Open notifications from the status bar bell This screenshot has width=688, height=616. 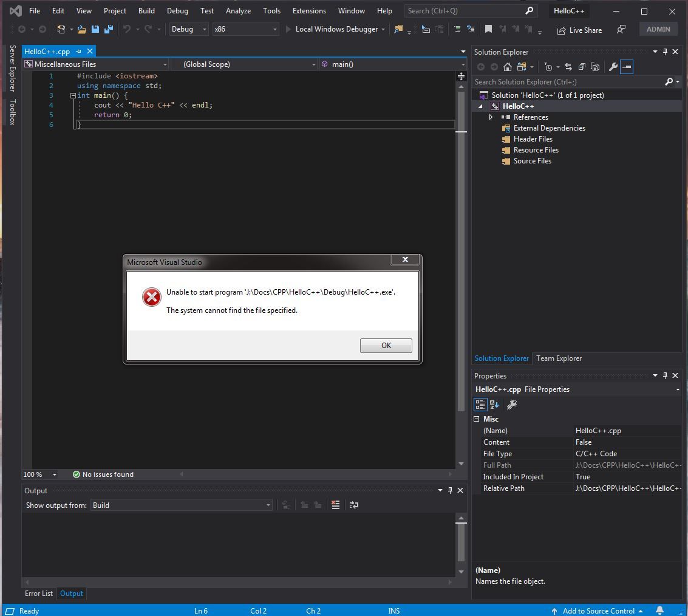(660, 611)
